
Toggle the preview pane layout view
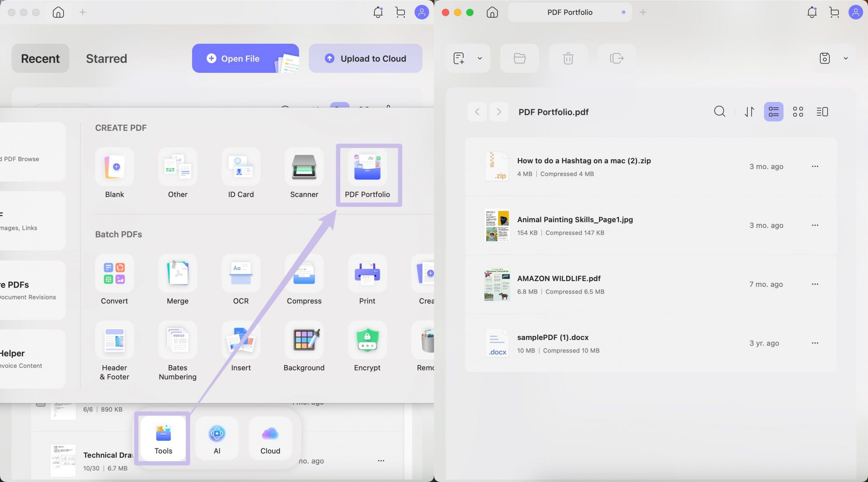click(x=822, y=111)
